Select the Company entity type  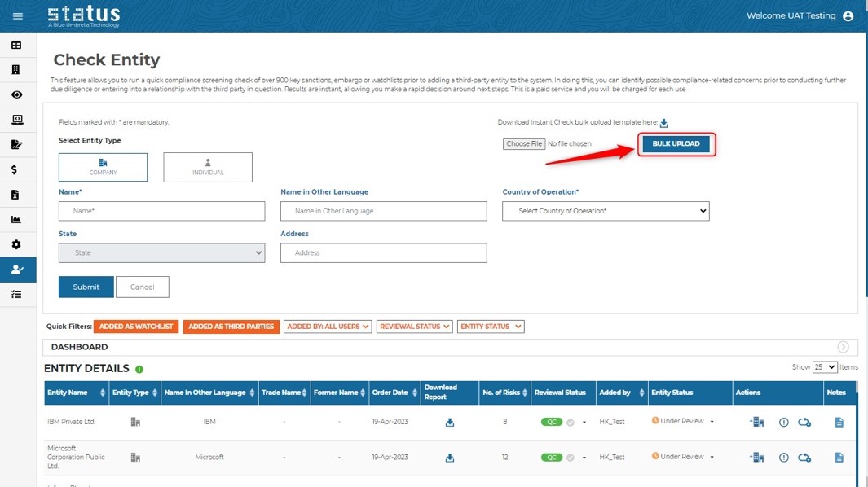104,167
